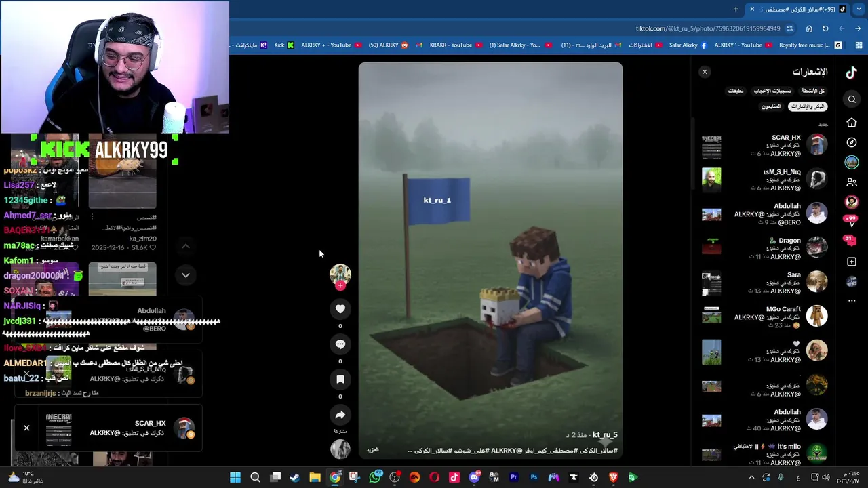This screenshot has height=488, width=868.
Task: Open it's milo mention notification
Action: pyautogui.click(x=765, y=454)
